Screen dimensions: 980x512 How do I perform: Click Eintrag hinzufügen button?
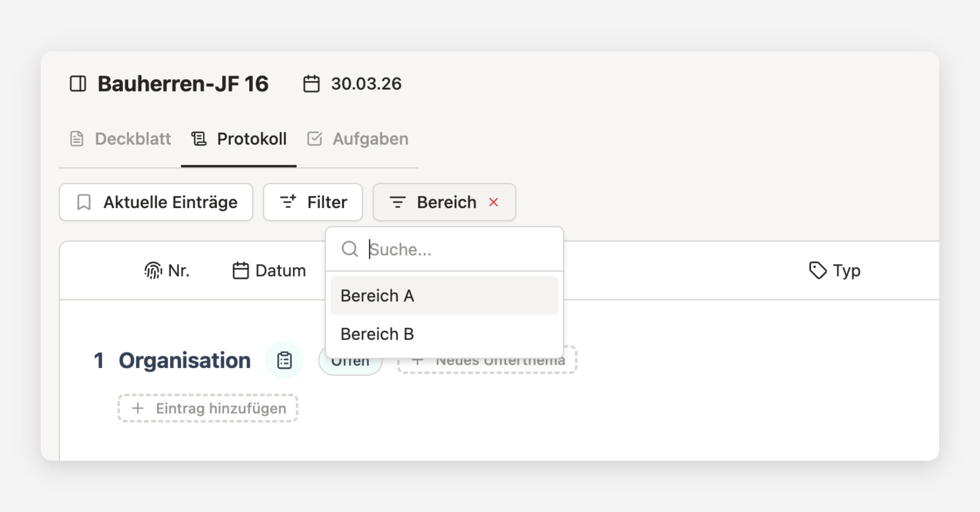(208, 408)
